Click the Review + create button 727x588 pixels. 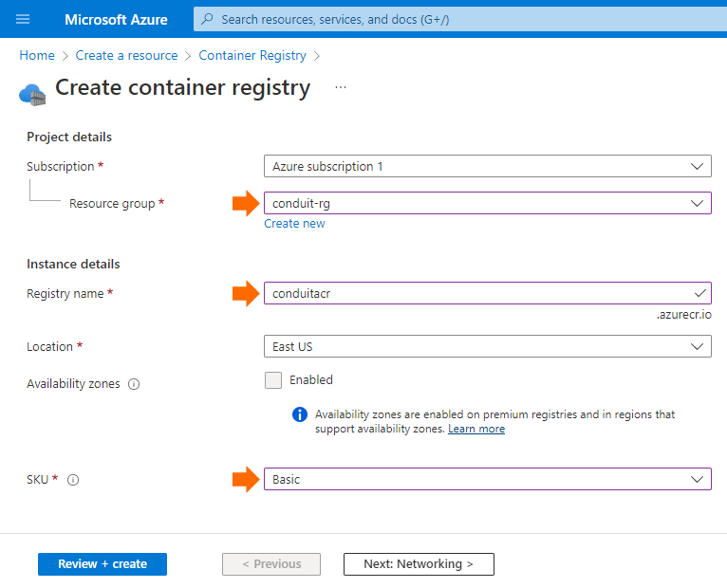(x=103, y=564)
